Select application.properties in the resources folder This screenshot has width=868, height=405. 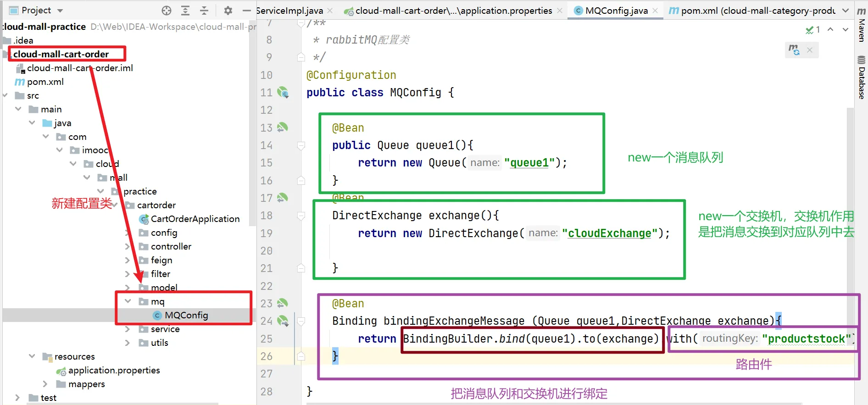pos(114,371)
